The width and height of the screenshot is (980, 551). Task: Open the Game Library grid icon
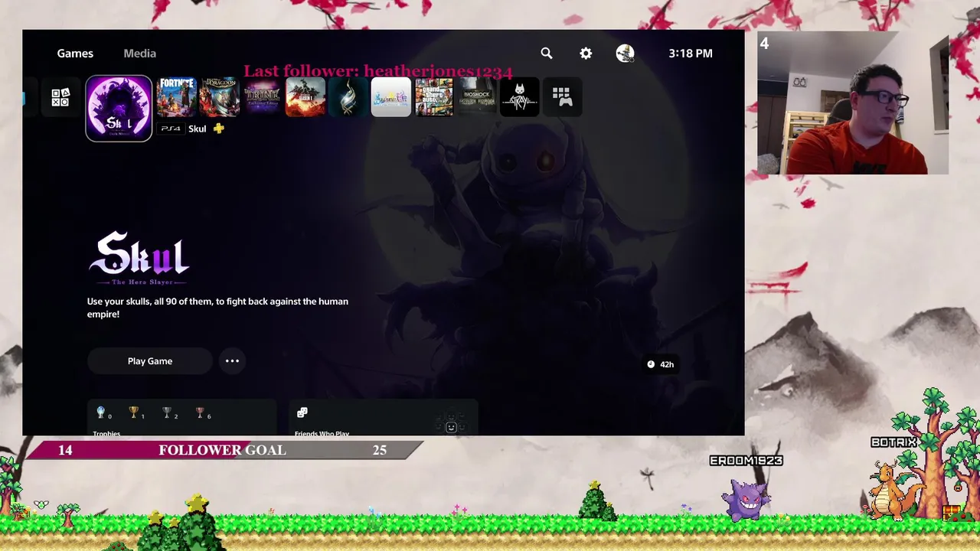pyautogui.click(x=562, y=96)
